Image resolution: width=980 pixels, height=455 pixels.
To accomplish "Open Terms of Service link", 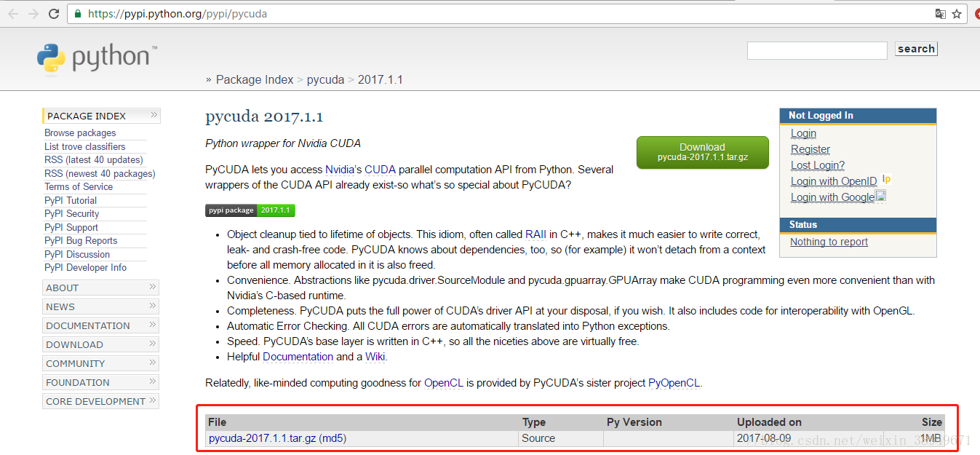I will (79, 186).
